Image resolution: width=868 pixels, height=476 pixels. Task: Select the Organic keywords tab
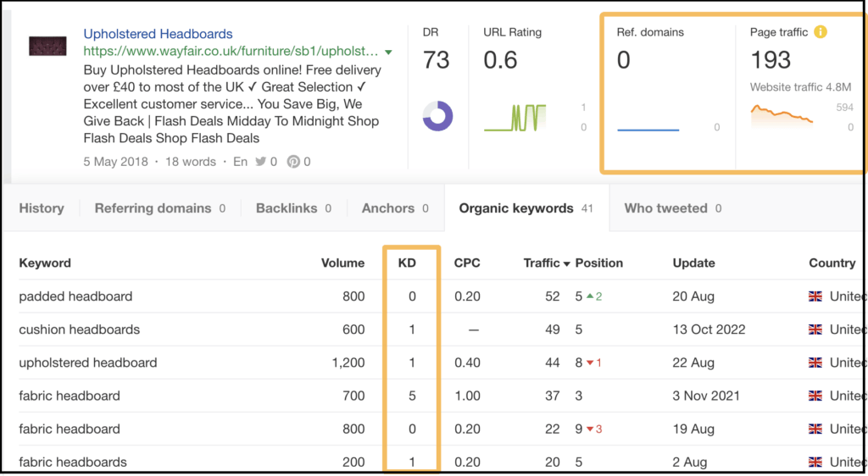click(526, 208)
